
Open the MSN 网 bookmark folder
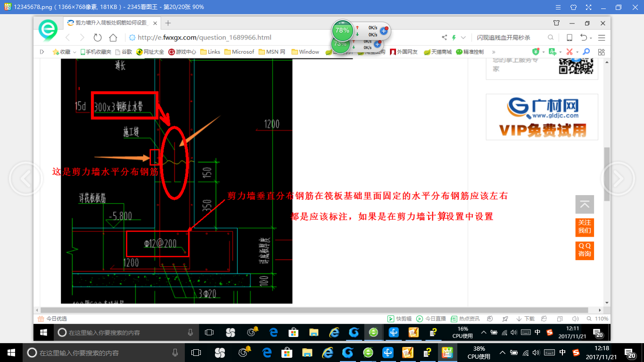[x=272, y=52]
